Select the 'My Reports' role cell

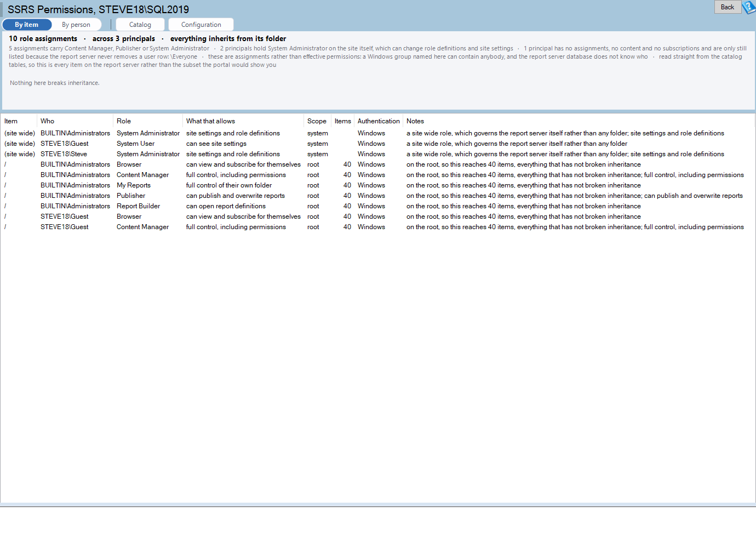[x=133, y=185]
